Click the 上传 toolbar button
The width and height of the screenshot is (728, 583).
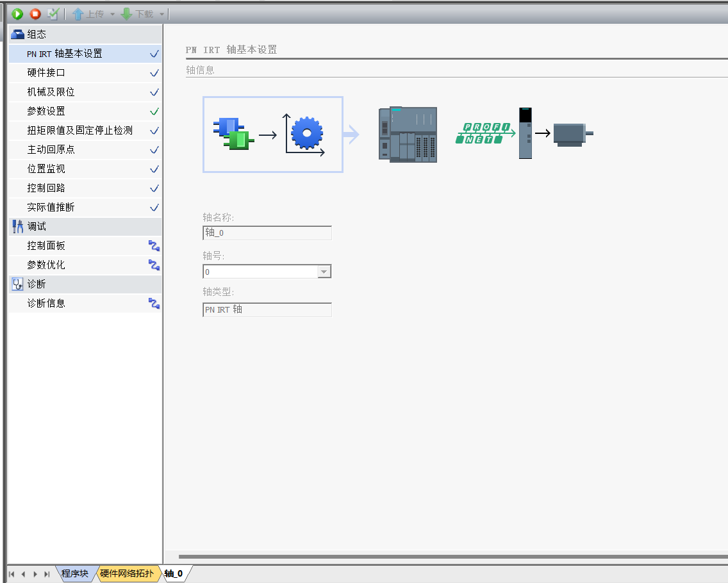tap(88, 14)
